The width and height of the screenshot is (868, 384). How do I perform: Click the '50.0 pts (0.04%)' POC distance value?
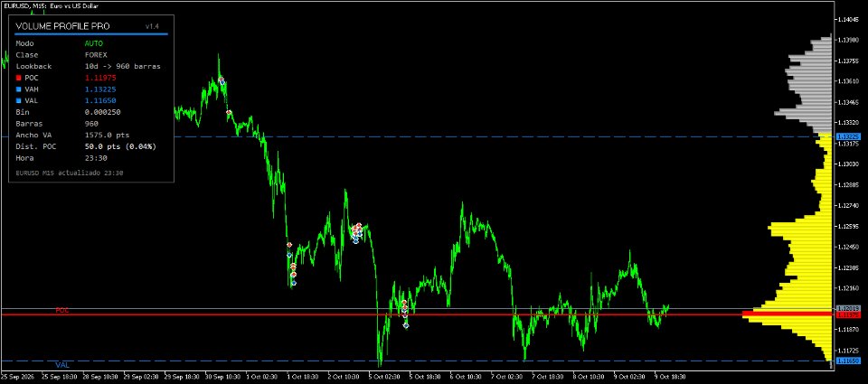pyautogui.click(x=120, y=146)
